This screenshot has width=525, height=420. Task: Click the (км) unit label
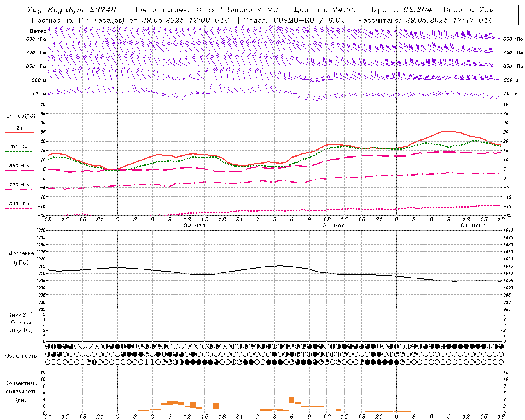tap(21, 399)
